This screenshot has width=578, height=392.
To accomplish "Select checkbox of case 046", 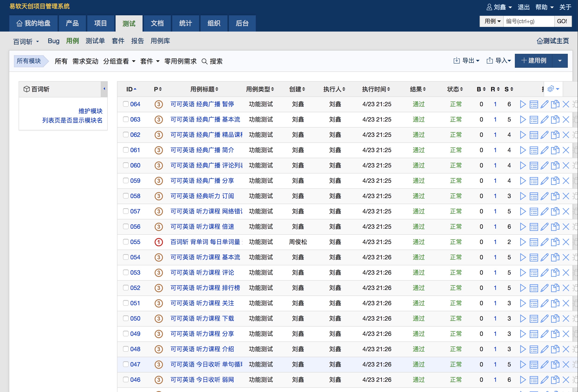I will [x=126, y=379].
